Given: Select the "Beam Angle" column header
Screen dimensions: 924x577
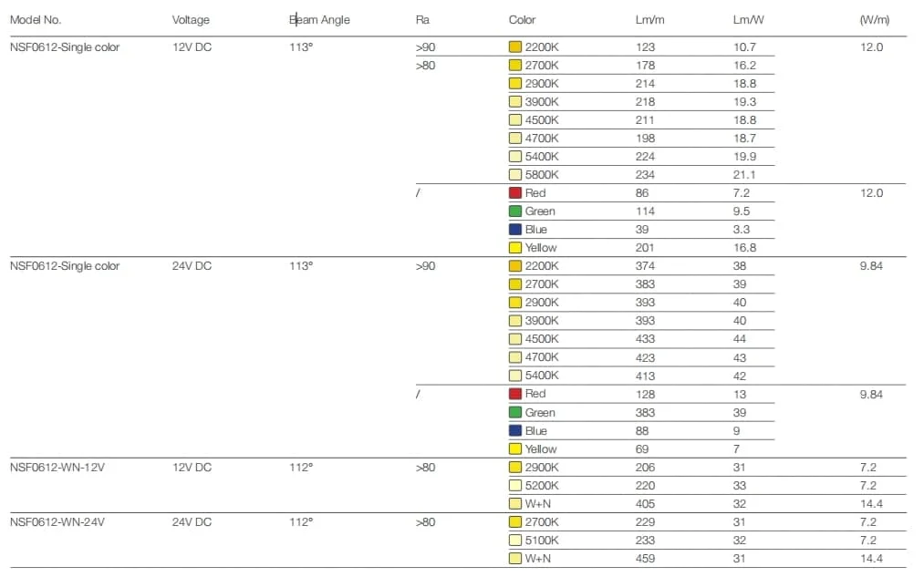Looking at the screenshot, I should tap(319, 20).
